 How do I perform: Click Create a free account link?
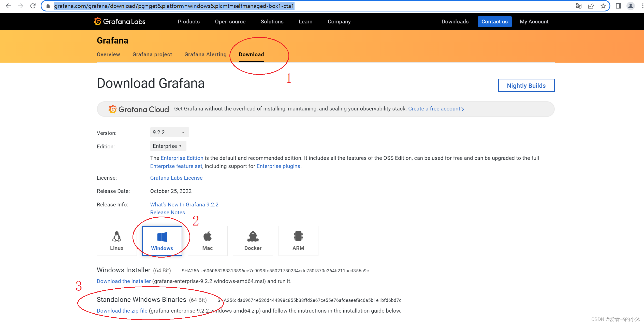point(436,109)
